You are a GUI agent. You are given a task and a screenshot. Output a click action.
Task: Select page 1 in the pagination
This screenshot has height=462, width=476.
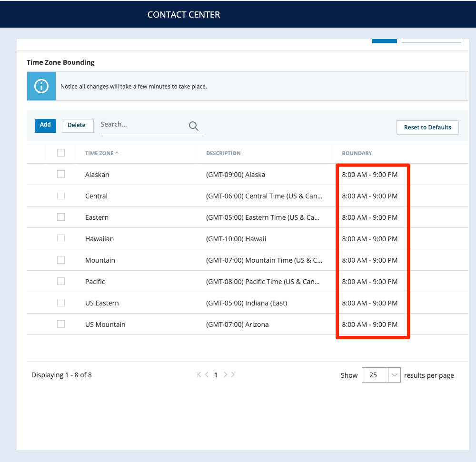(x=216, y=375)
